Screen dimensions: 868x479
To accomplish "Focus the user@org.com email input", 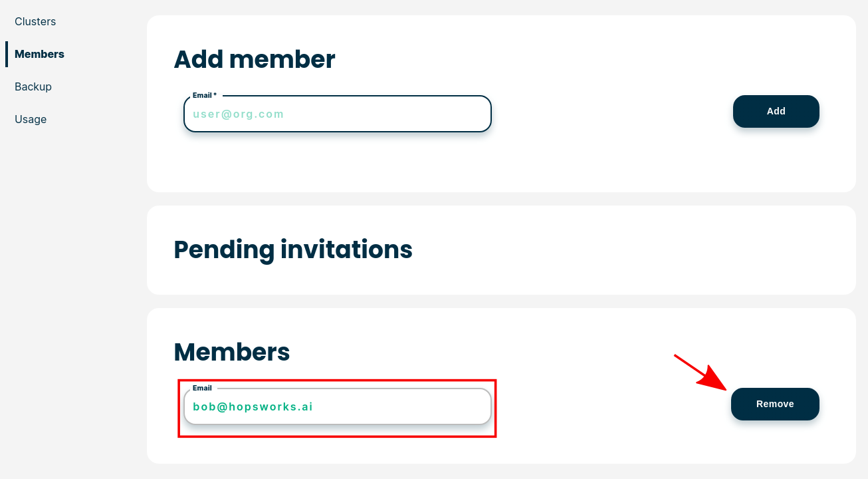I will (x=338, y=114).
